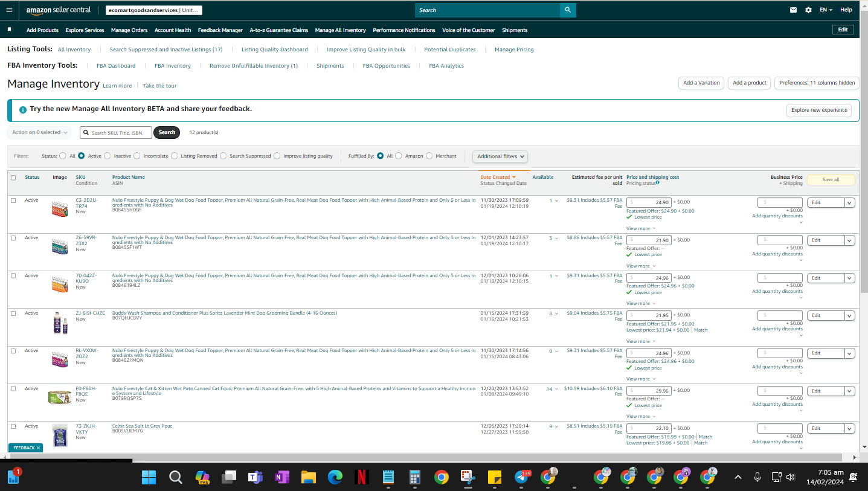Open File Explorer from taskbar
This screenshot has width=868, height=491.
click(x=309, y=478)
